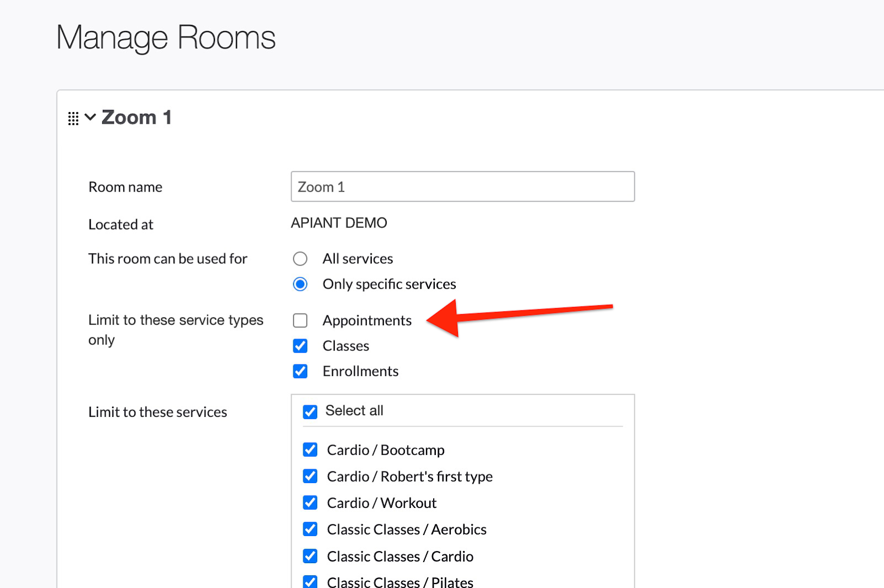884x588 pixels.
Task: Click the All services label text
Action: click(x=357, y=259)
